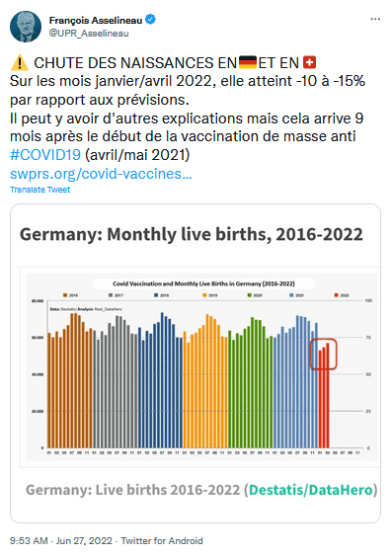
Task: Open the @UPR_Asselineau handle
Action: pos(89,34)
